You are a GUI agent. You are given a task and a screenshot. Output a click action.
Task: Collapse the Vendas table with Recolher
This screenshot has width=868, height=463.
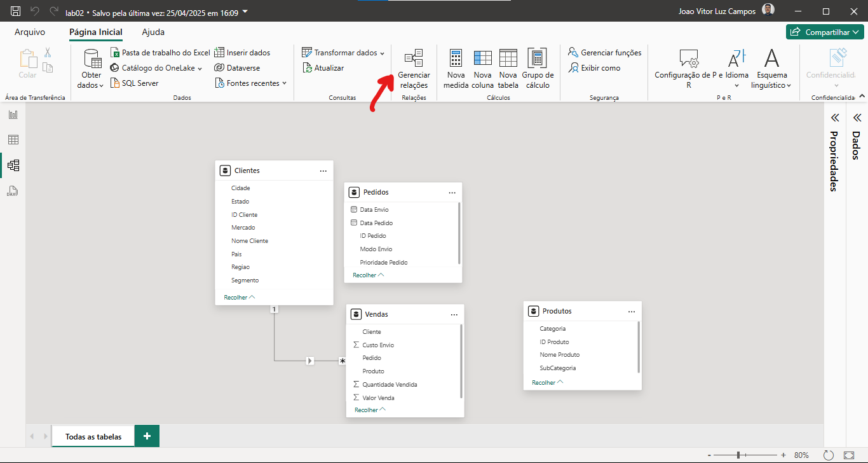pos(370,410)
